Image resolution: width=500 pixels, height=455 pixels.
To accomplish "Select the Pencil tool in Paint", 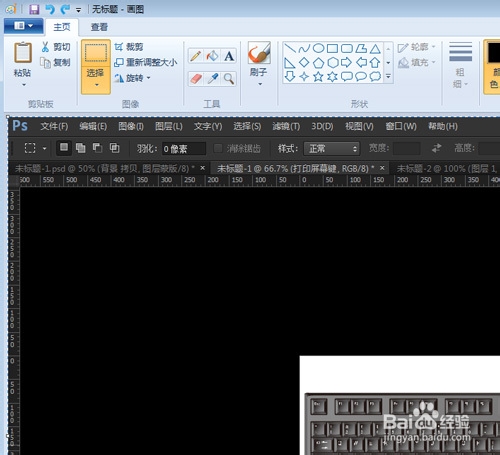I will [196, 56].
